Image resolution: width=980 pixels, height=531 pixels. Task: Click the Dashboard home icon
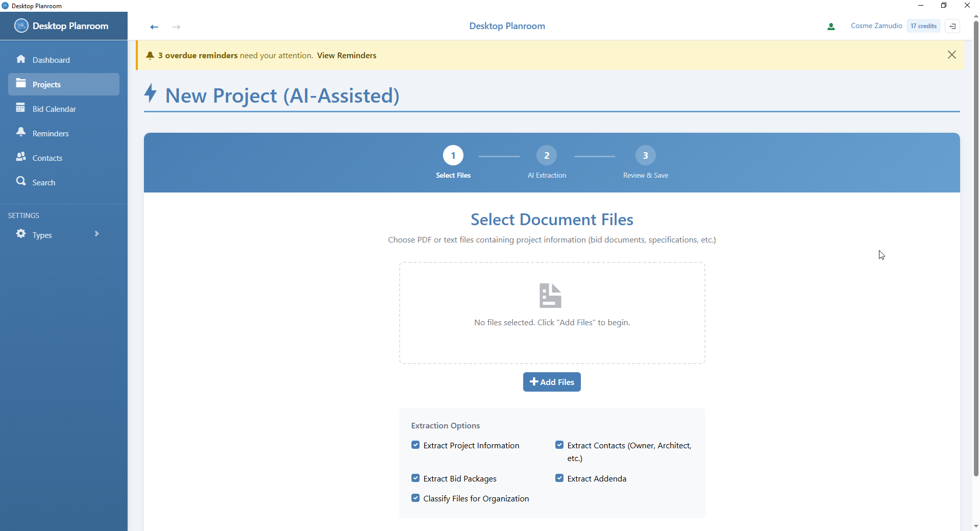tap(21, 59)
